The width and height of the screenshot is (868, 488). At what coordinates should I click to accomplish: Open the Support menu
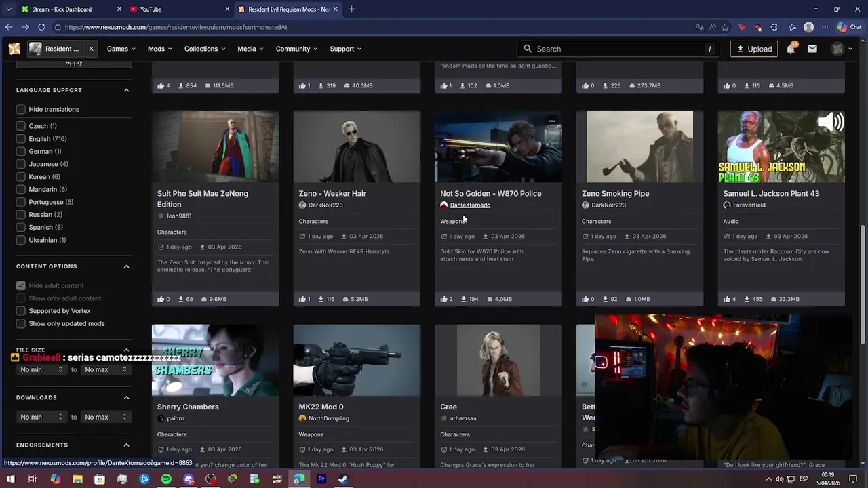tap(345, 49)
